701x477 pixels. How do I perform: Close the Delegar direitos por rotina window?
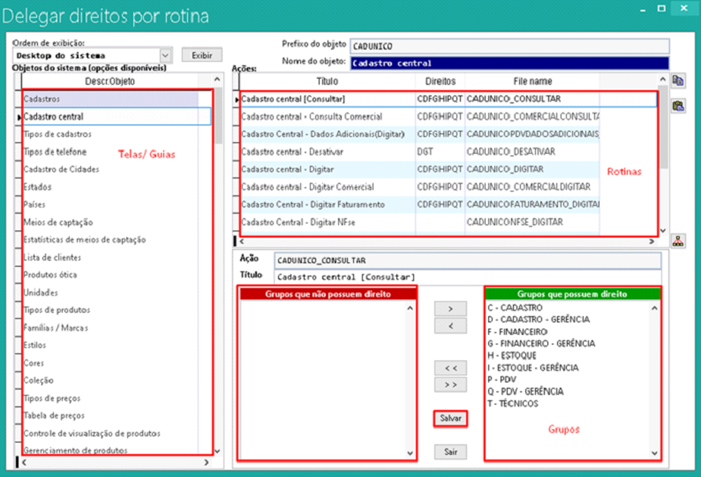pyautogui.click(x=680, y=13)
